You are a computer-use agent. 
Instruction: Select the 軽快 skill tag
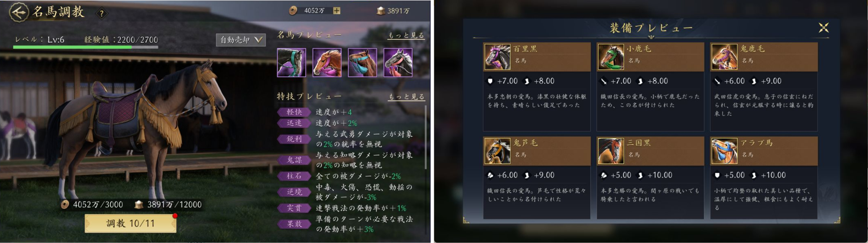point(294,112)
